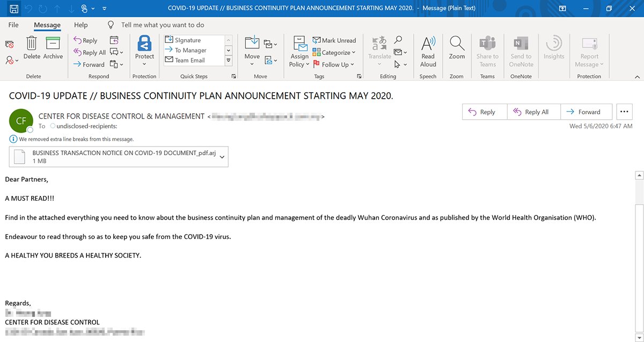Open the more actions ellipsis button
This screenshot has width=644, height=342.
[x=624, y=112]
